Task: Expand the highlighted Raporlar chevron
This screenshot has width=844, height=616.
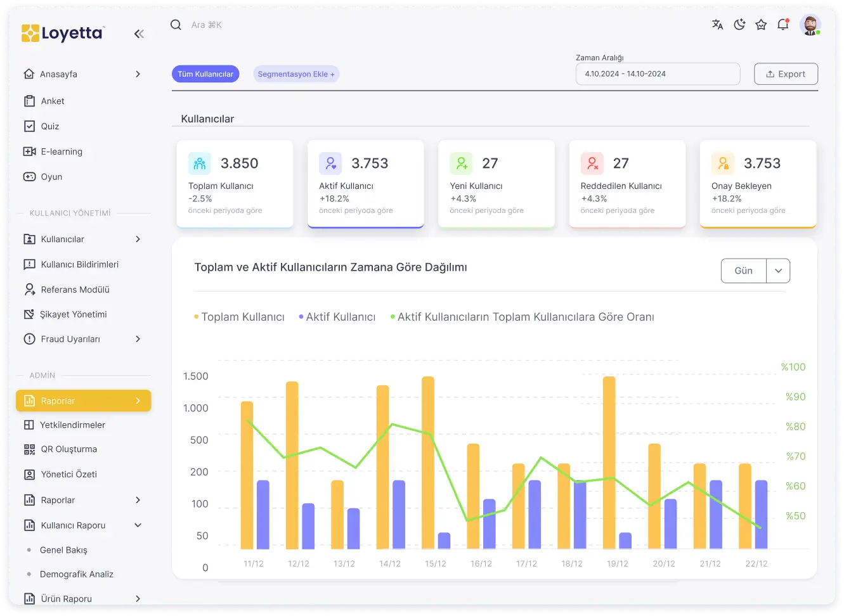Action: click(138, 401)
